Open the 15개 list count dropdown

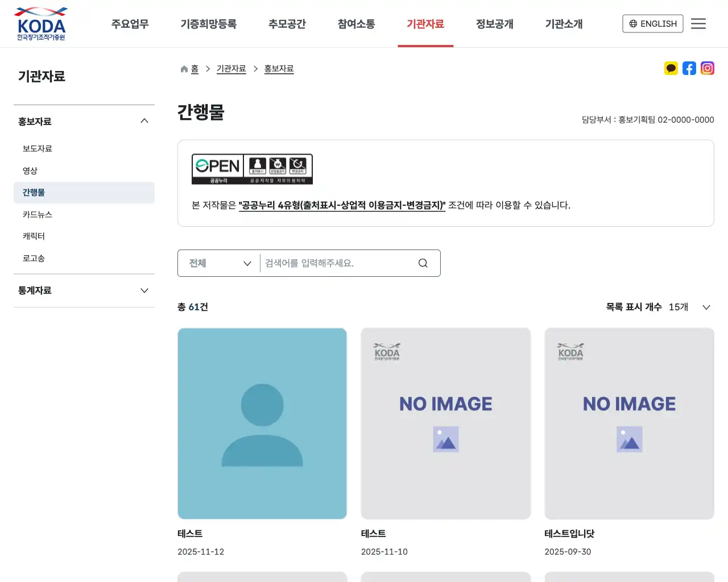pyautogui.click(x=688, y=307)
